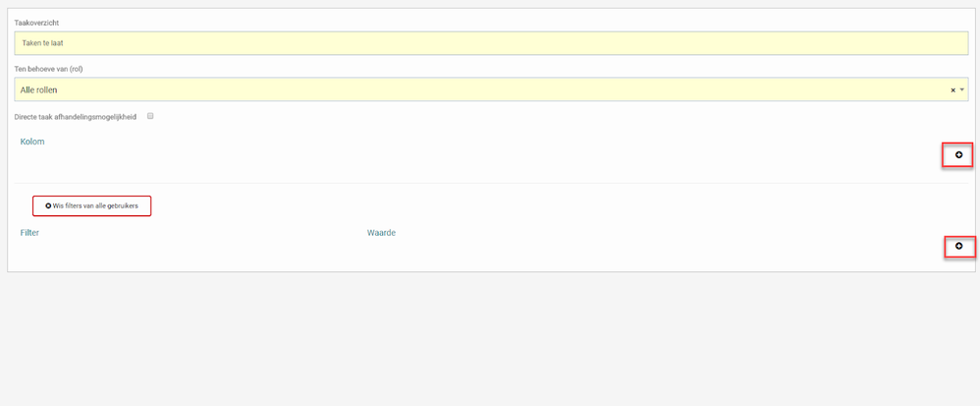Click the plus icon in the Filter row

click(x=959, y=247)
